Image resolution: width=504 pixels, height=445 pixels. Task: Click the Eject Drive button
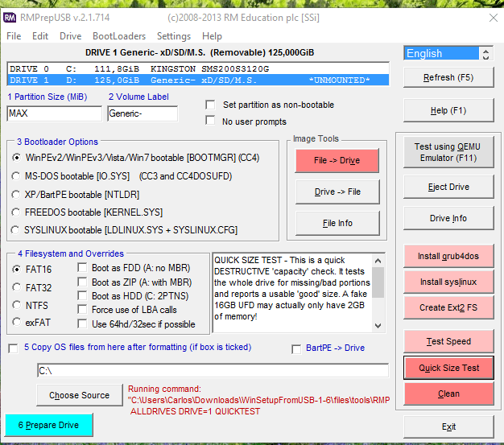coord(448,187)
